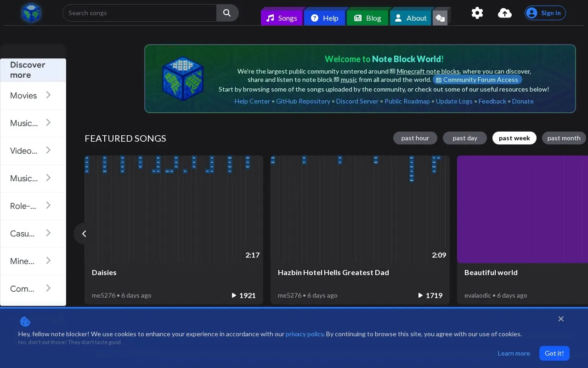This screenshot has height=368, width=588.
Task: Expand the Mine... category chevron
Action: pyautogui.click(x=48, y=261)
